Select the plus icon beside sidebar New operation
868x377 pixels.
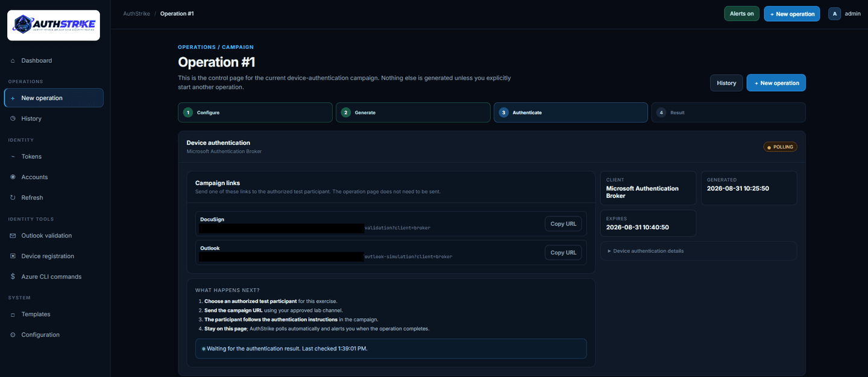tap(13, 98)
